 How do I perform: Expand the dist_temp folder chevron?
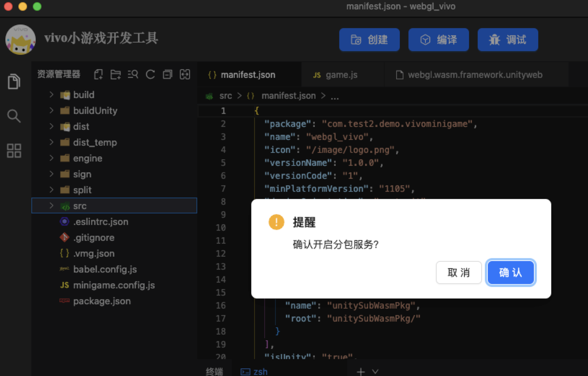pyautogui.click(x=51, y=142)
